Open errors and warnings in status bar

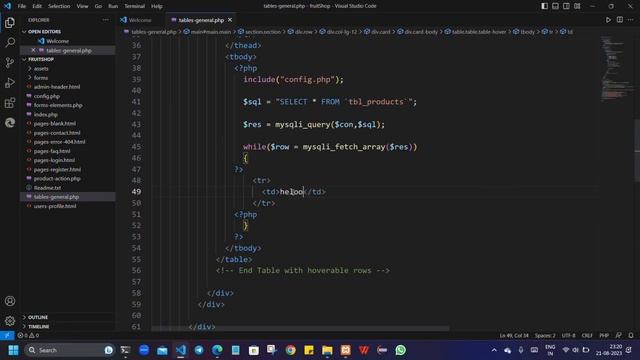coord(28,336)
